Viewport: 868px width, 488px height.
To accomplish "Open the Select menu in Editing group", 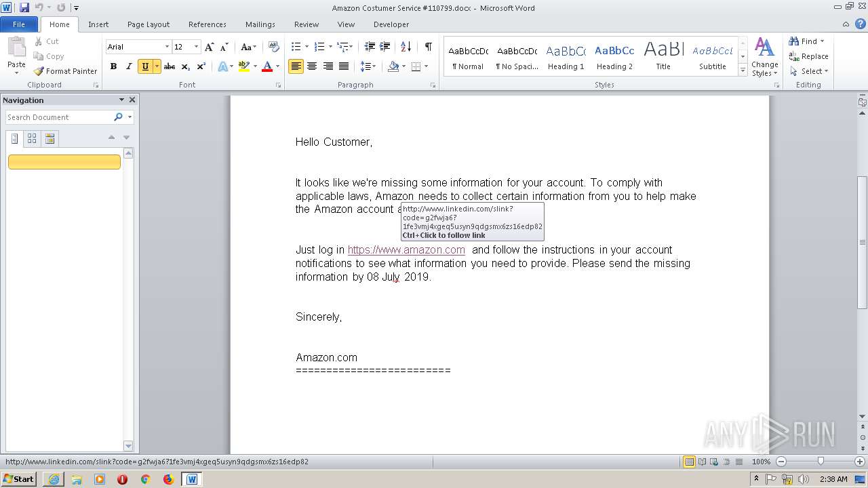I will (809, 70).
